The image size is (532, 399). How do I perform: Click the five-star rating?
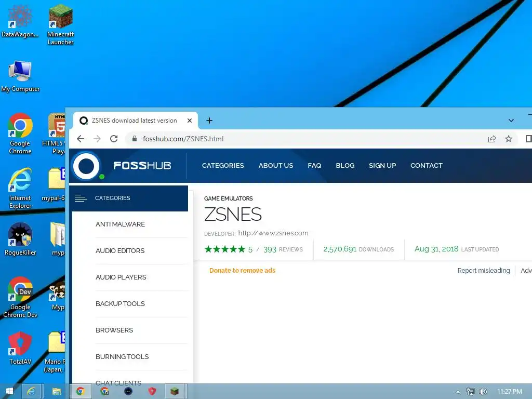pyautogui.click(x=224, y=249)
